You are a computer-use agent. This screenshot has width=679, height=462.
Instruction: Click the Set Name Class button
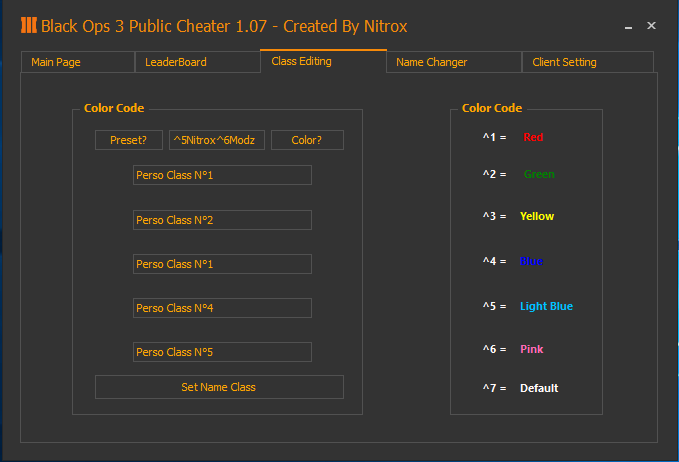pyautogui.click(x=219, y=387)
